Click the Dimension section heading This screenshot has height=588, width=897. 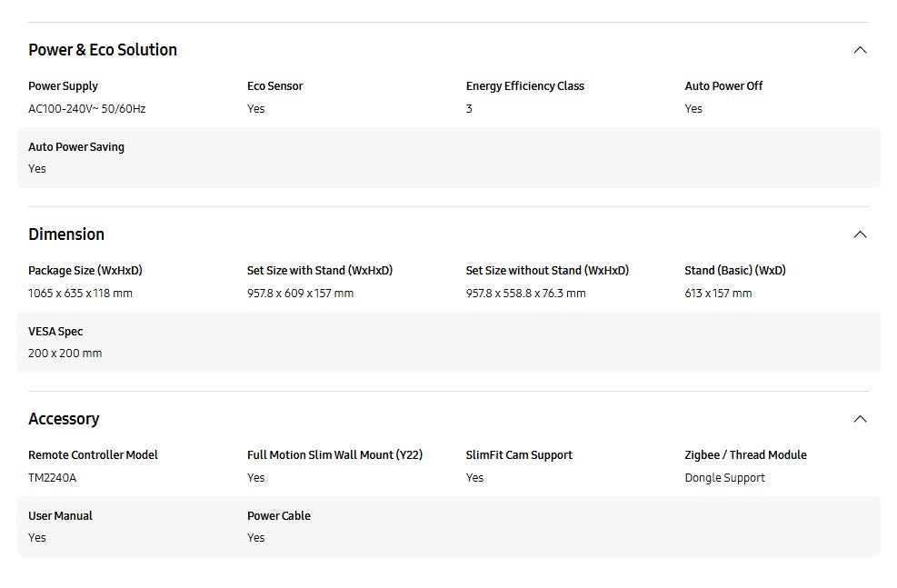tap(66, 234)
